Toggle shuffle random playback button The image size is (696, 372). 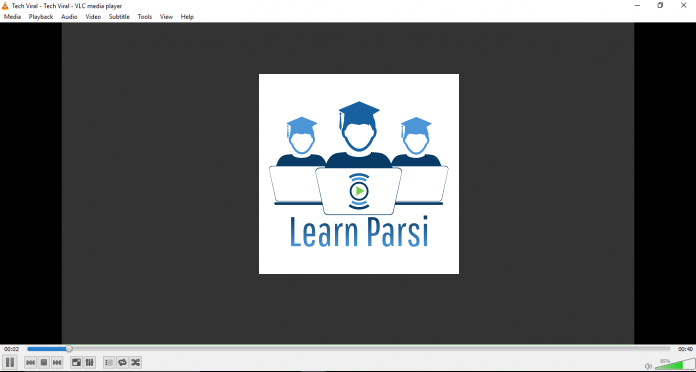135,363
